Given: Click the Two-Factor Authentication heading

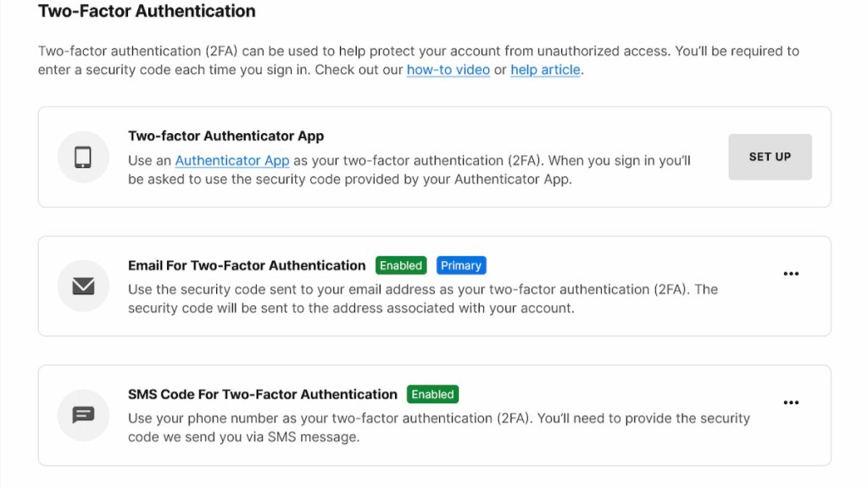Looking at the screenshot, I should [146, 11].
